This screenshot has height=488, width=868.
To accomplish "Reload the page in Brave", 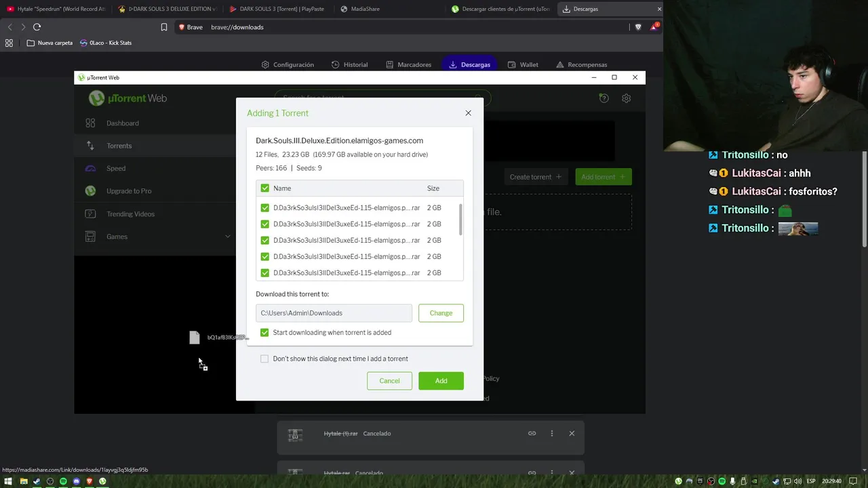I will [37, 27].
